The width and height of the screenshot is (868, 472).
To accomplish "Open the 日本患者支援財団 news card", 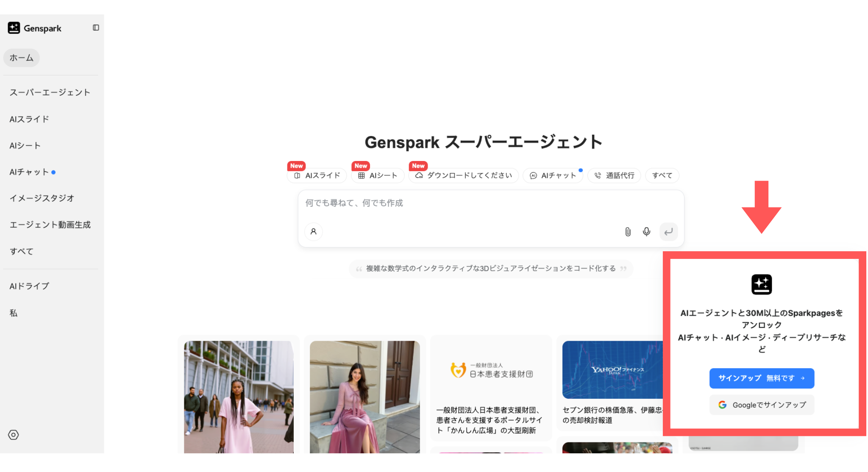I will (x=491, y=388).
